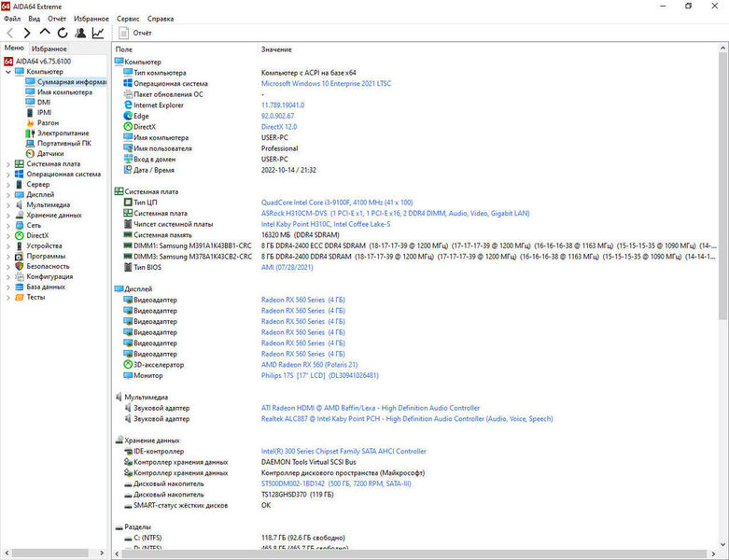The width and height of the screenshot is (729, 560).
Task: Expand the Мультимедиа tree node
Action: click(7, 205)
